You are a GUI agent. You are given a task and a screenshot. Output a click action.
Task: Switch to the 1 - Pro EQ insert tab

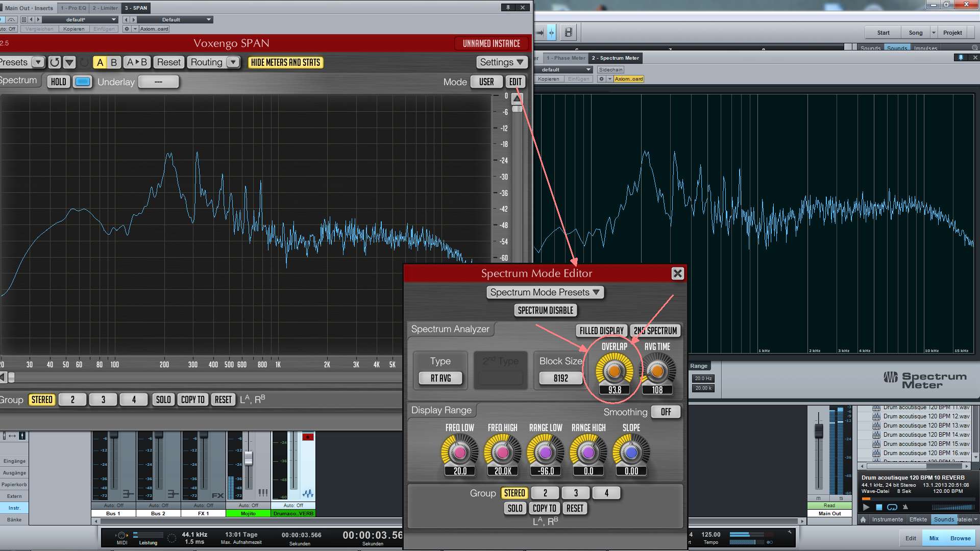(x=73, y=8)
